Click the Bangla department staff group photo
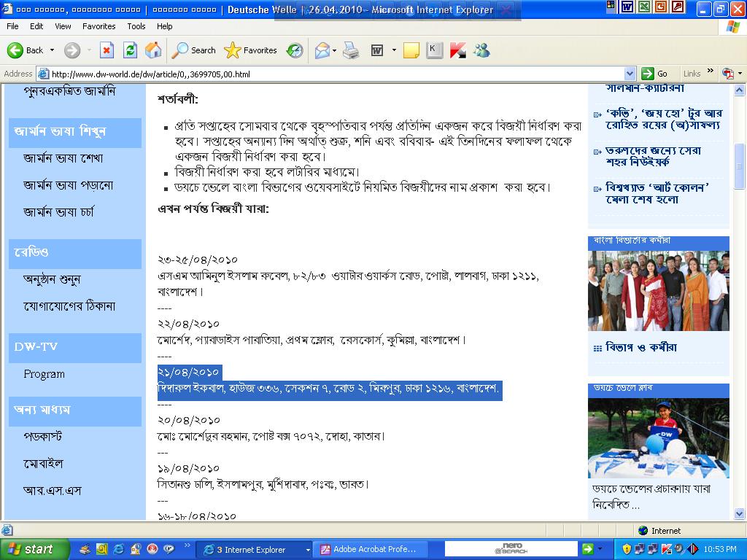Screen dimensions: 747x560 tap(659, 291)
